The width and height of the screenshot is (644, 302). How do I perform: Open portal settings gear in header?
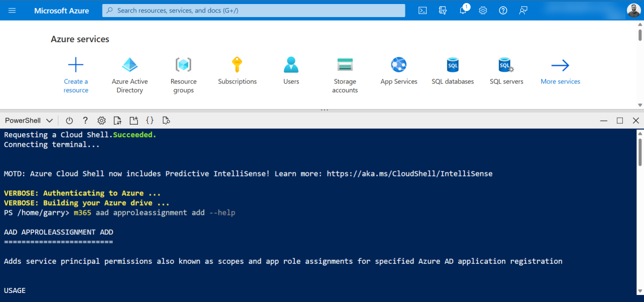pyautogui.click(x=483, y=10)
